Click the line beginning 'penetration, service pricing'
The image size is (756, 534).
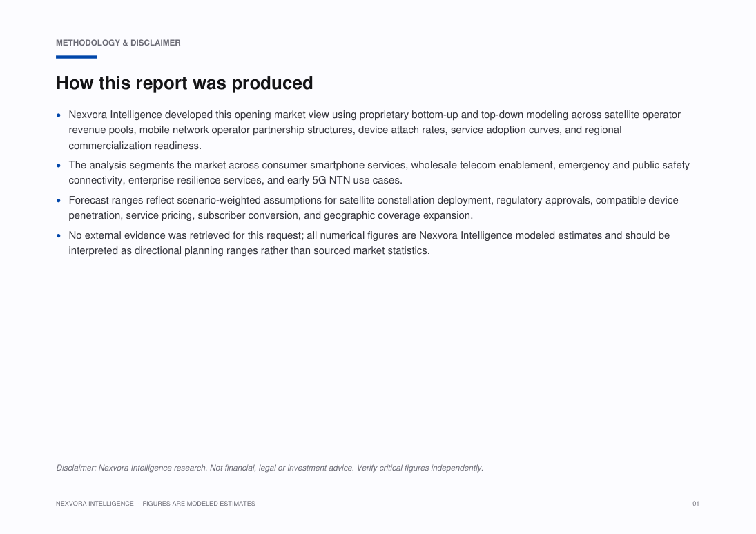271,215
